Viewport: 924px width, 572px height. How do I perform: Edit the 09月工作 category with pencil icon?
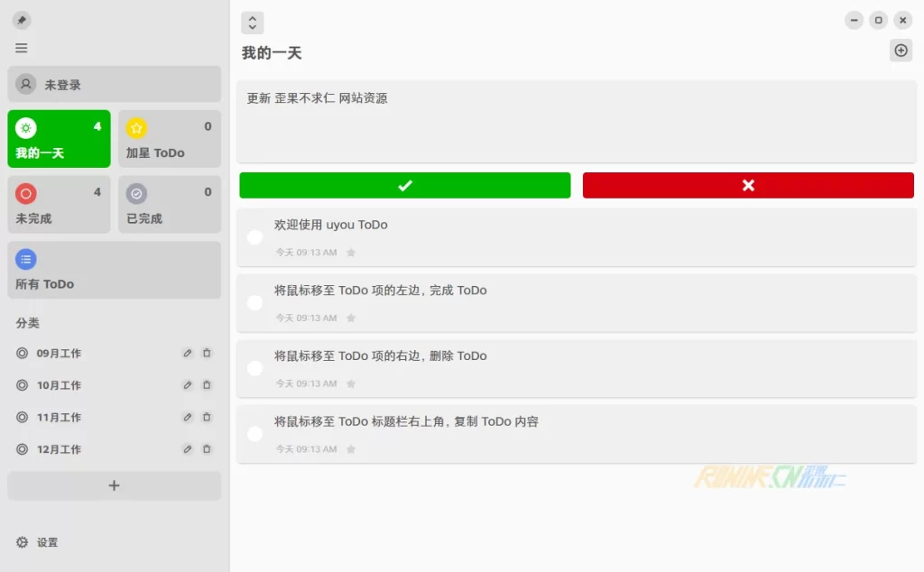[188, 354]
